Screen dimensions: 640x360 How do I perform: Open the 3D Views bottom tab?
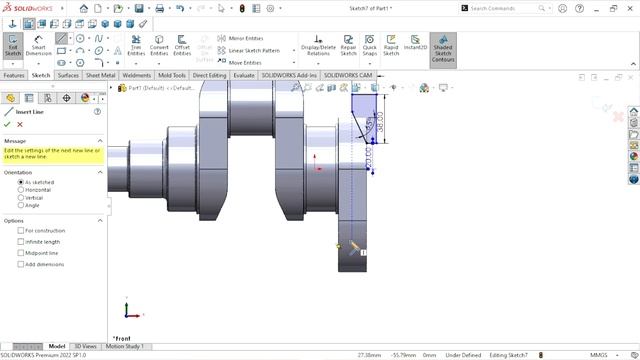pos(85,346)
